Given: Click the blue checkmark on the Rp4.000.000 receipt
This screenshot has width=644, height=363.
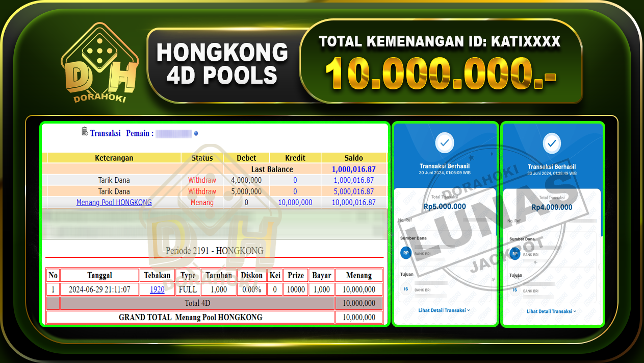Looking at the screenshot, I should [x=552, y=143].
